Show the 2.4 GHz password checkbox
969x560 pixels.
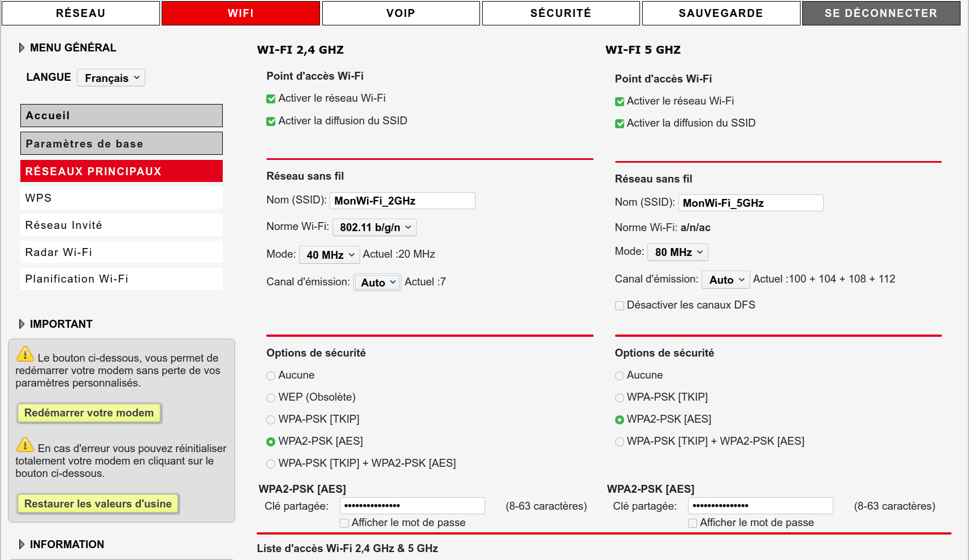tap(344, 523)
